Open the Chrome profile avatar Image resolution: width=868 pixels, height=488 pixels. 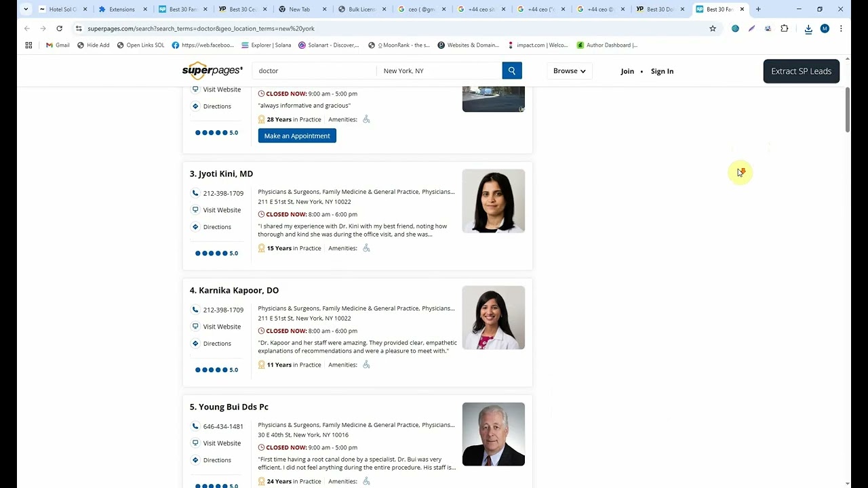tap(825, 28)
